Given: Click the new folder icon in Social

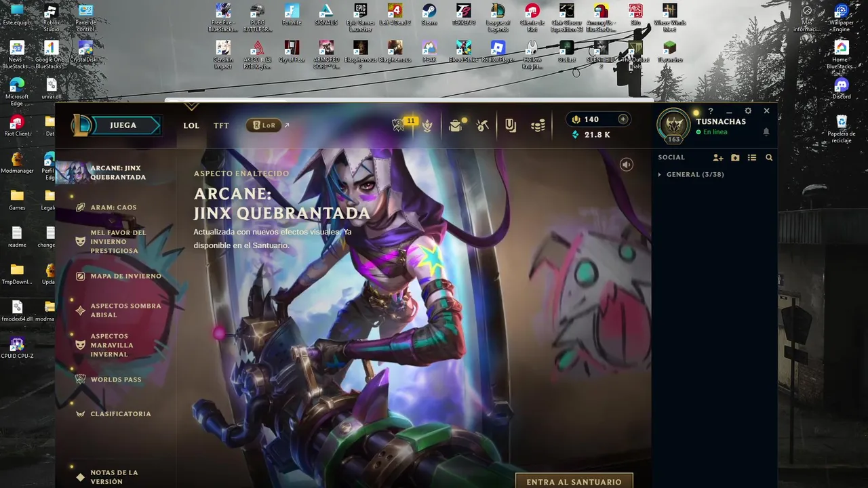Looking at the screenshot, I should pyautogui.click(x=735, y=157).
